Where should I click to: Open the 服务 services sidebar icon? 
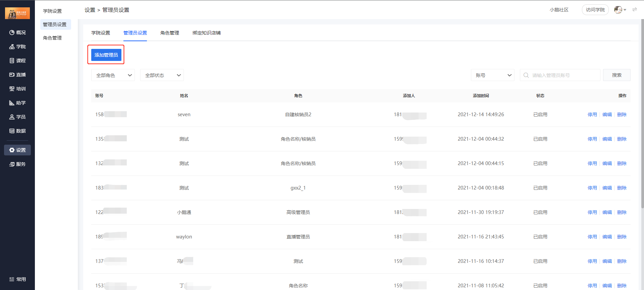click(x=12, y=164)
